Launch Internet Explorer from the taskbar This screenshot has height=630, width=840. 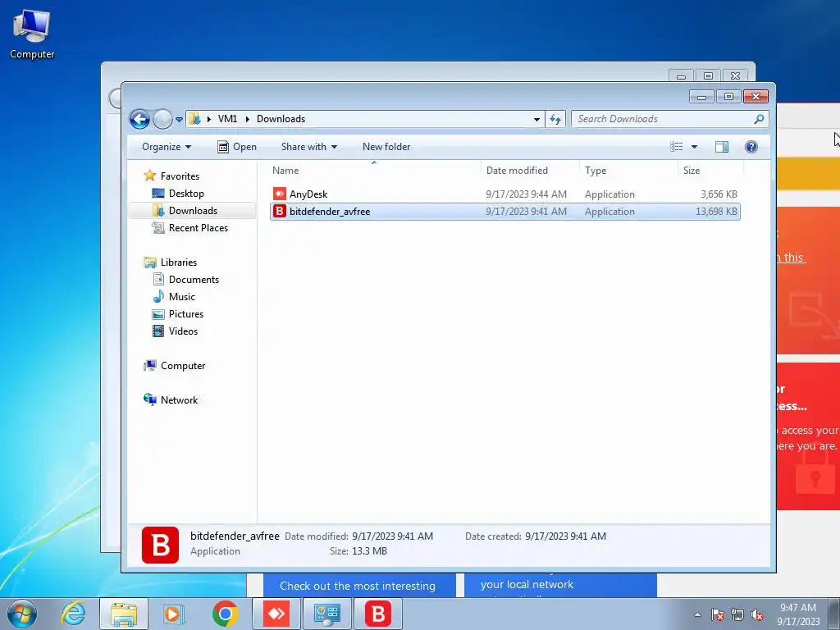[73, 614]
